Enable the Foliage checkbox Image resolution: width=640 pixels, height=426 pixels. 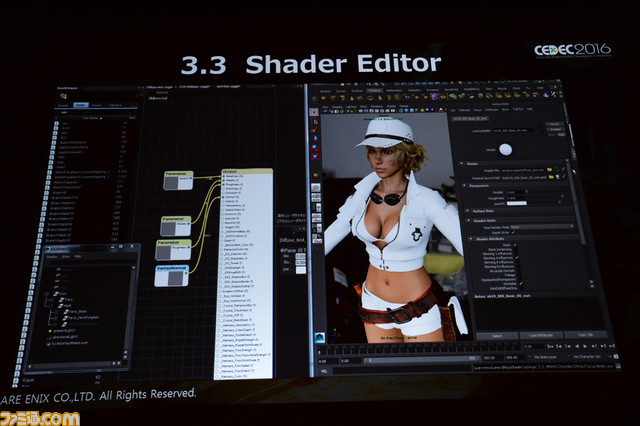pos(518,275)
